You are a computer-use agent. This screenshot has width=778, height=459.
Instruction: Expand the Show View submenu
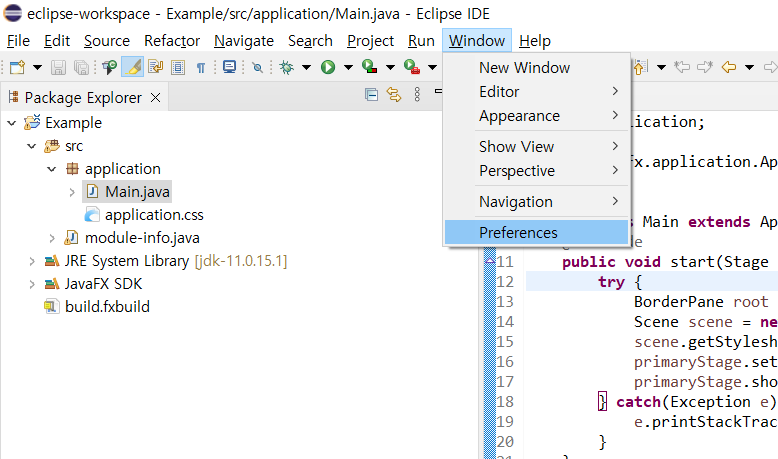(536, 146)
